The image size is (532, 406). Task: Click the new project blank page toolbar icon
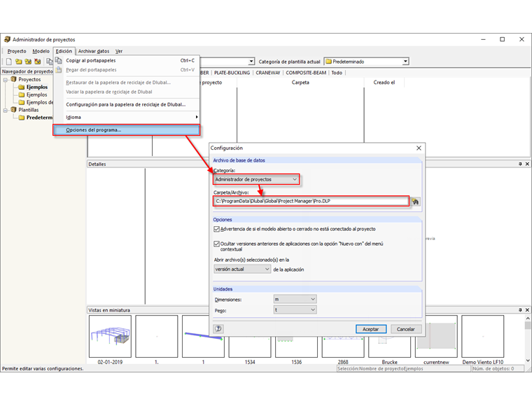point(9,62)
